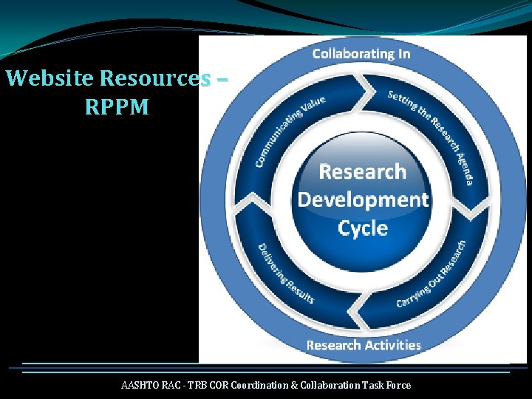This screenshot has height=399, width=532.
Task: Select the 'Research Activities' outer ring label
Action: click(x=364, y=345)
